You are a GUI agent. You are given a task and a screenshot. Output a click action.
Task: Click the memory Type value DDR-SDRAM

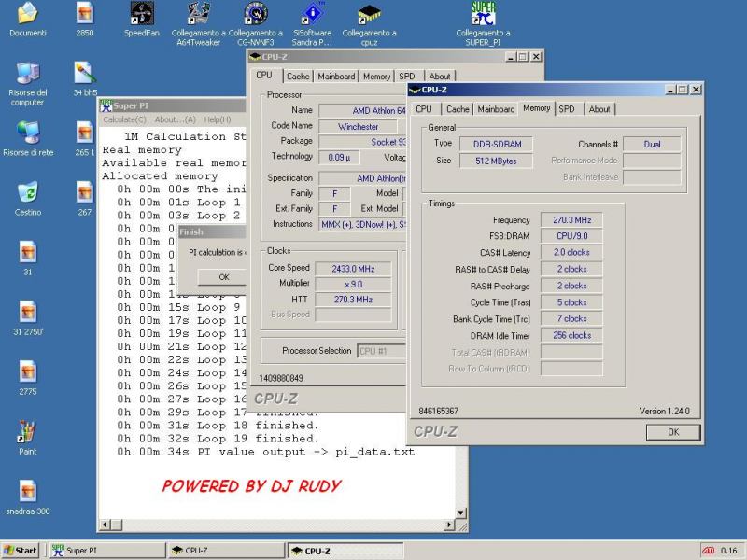pyautogui.click(x=497, y=144)
